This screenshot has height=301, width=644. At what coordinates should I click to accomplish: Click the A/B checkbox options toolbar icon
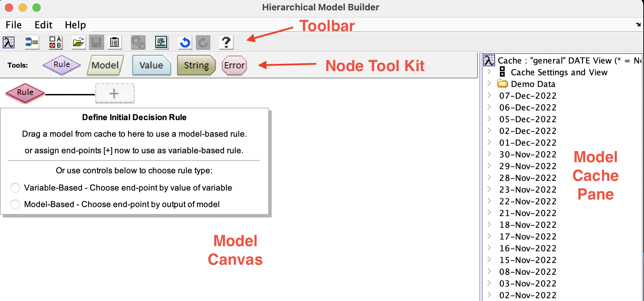(x=55, y=42)
